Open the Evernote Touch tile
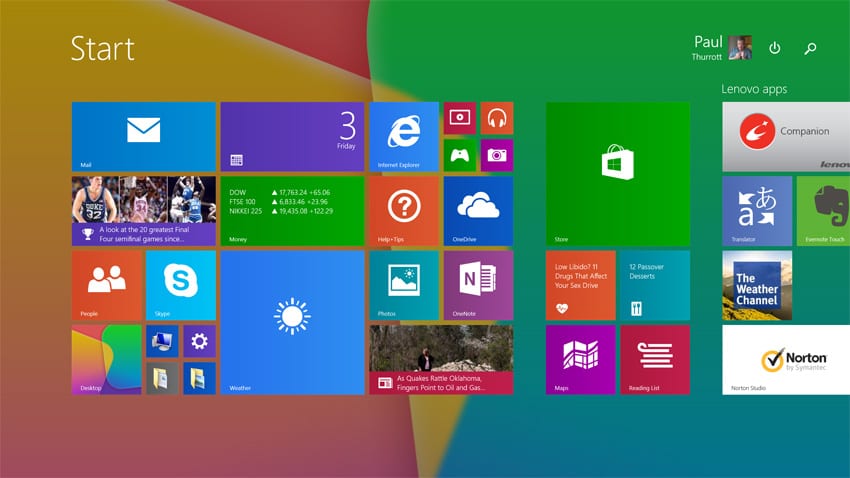Screen dimensions: 850x478 pyautogui.click(x=823, y=211)
